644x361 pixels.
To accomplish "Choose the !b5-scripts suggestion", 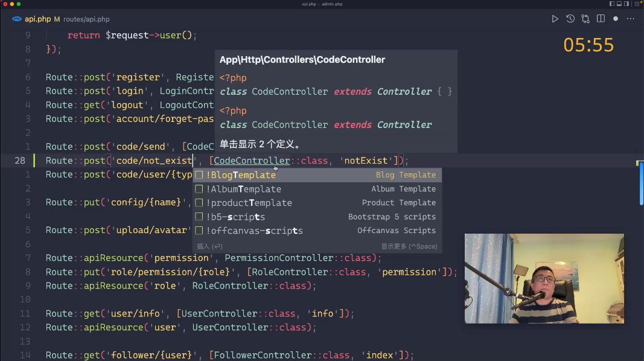I will coord(317,217).
